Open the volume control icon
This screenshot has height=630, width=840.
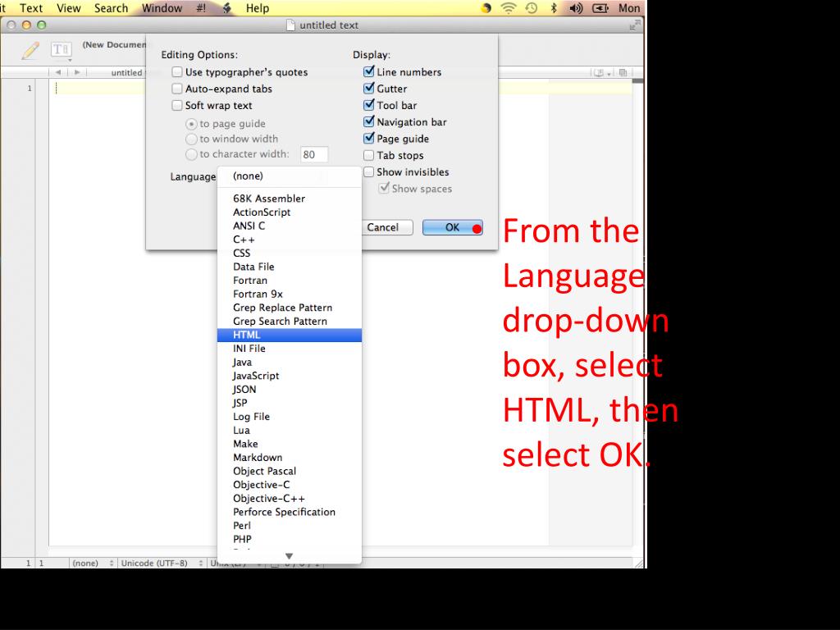(x=577, y=8)
